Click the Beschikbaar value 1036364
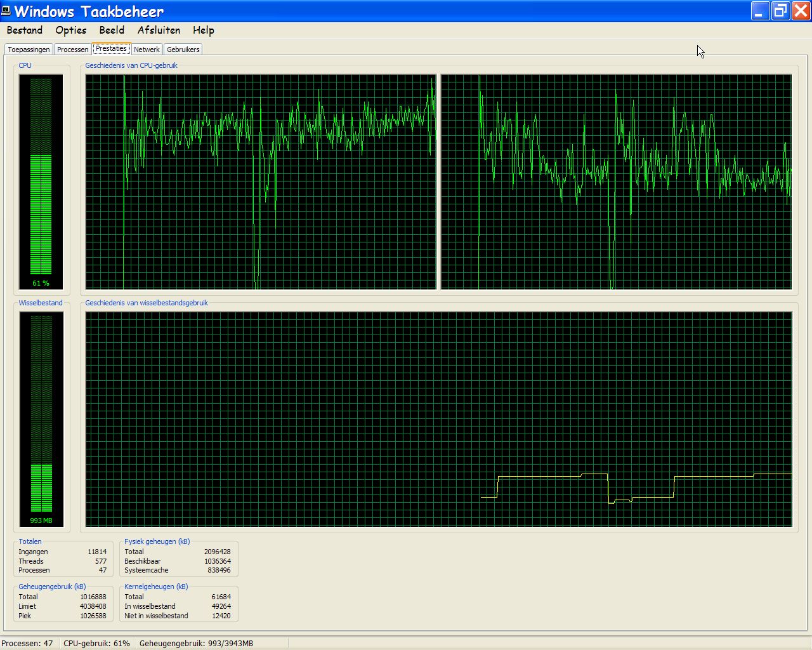 (217, 561)
